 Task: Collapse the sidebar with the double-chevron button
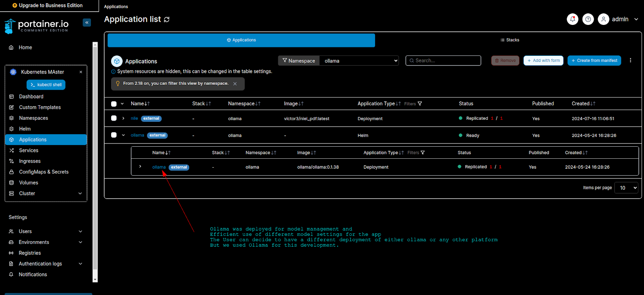coord(87,23)
